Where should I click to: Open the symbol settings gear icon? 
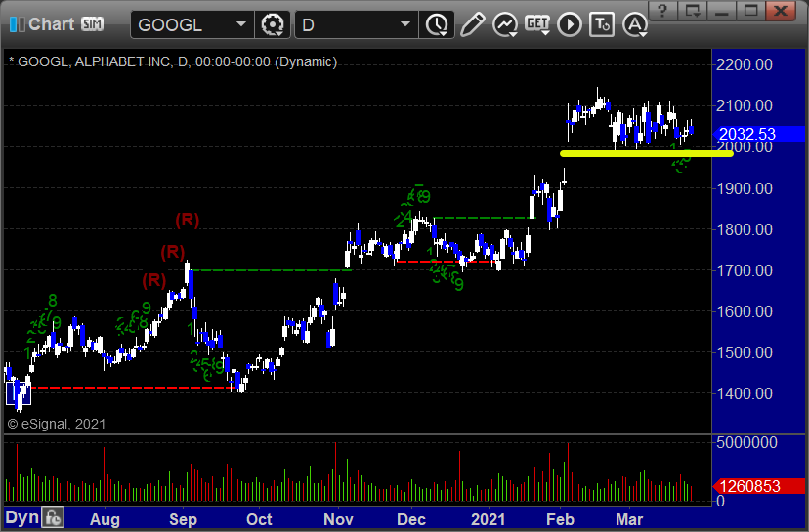click(x=273, y=24)
